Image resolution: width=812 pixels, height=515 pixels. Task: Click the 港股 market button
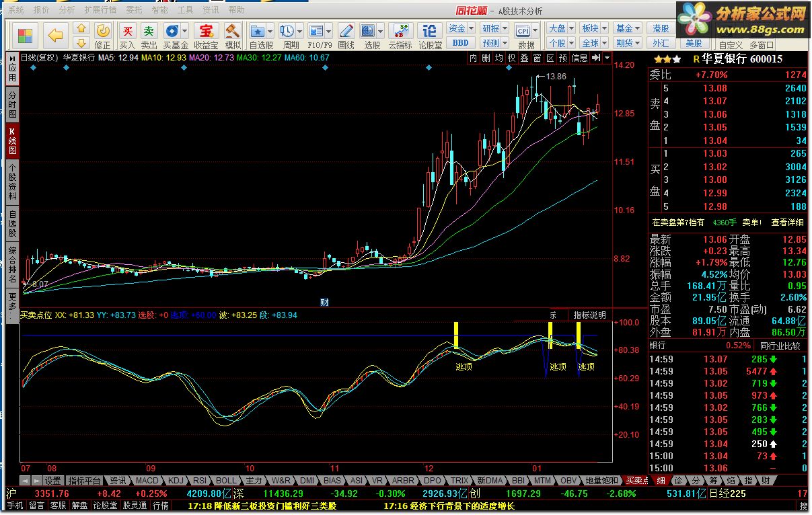coord(661,28)
